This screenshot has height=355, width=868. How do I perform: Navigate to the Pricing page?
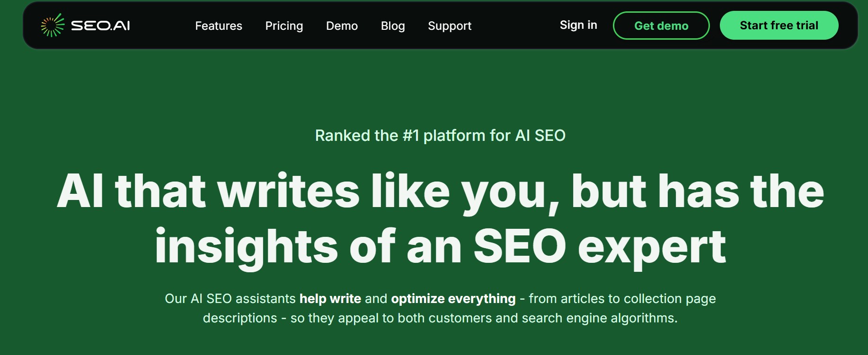283,26
